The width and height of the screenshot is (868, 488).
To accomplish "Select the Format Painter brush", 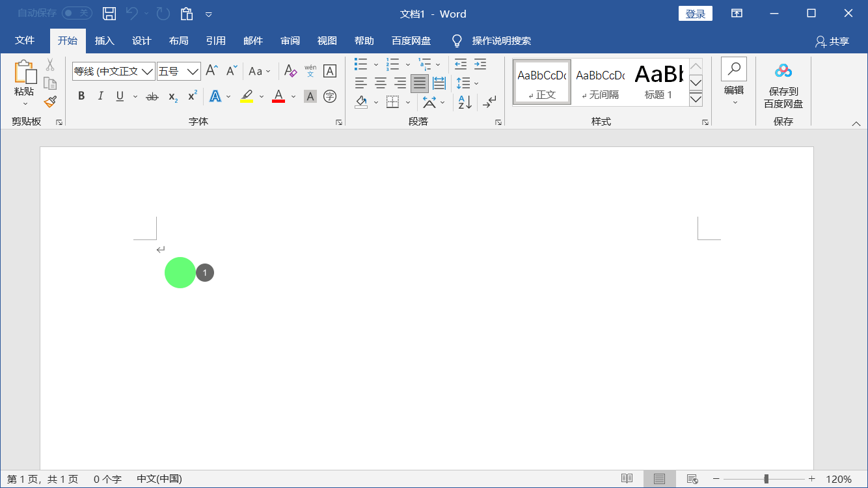I will click(50, 102).
